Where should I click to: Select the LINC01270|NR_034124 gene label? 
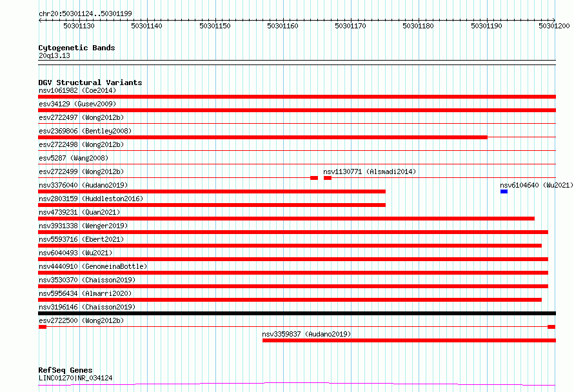click(75, 378)
